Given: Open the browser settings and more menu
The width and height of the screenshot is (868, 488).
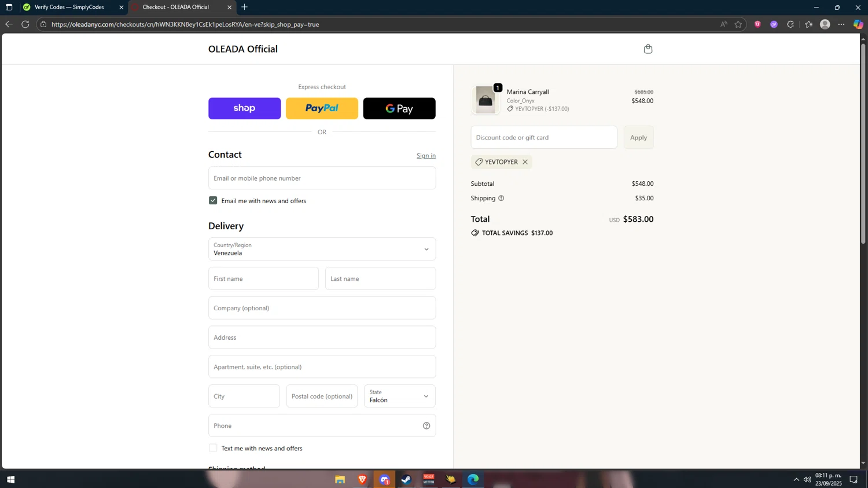Looking at the screenshot, I should (x=841, y=24).
